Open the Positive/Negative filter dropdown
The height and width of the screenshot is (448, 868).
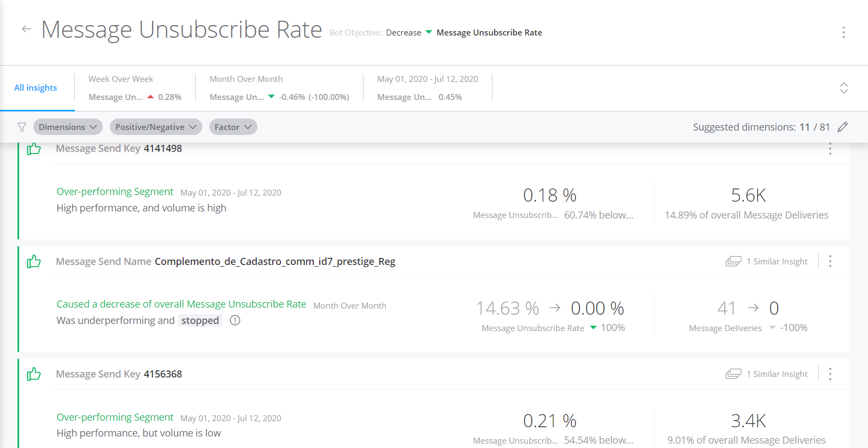click(x=156, y=127)
